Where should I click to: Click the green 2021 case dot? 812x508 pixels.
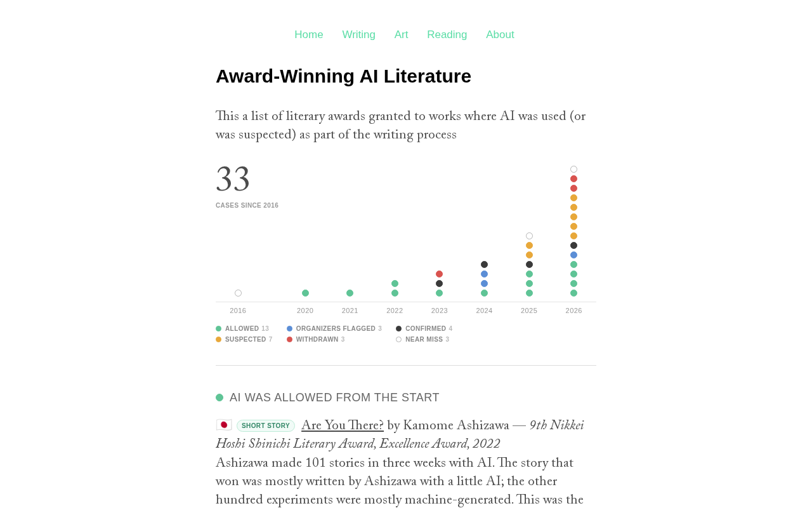[x=350, y=293]
